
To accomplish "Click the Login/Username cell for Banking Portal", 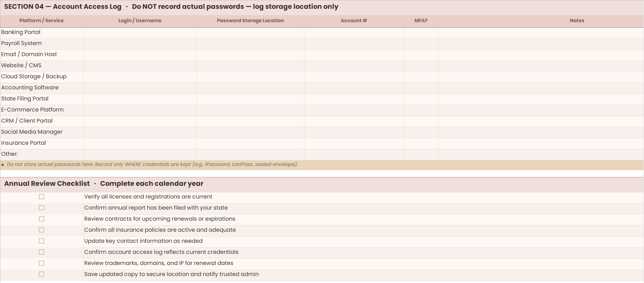I will pyautogui.click(x=140, y=32).
